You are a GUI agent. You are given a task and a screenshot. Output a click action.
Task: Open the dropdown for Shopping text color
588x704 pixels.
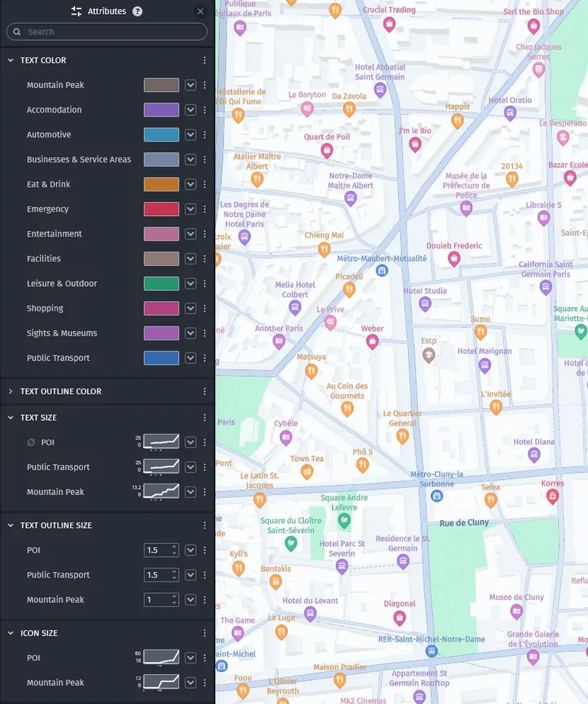(191, 309)
